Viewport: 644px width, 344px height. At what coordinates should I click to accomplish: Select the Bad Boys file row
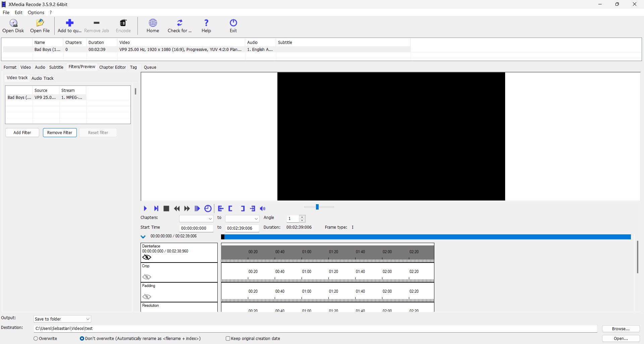click(207, 49)
